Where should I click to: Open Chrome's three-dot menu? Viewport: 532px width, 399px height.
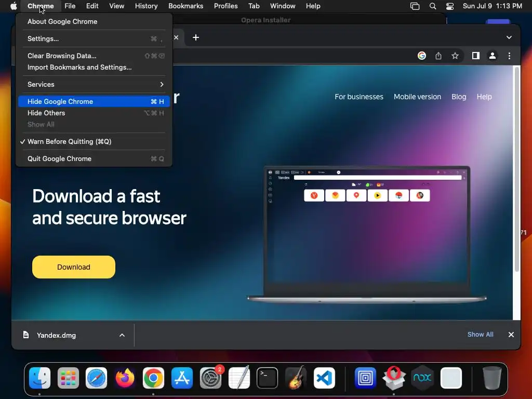pos(509,56)
